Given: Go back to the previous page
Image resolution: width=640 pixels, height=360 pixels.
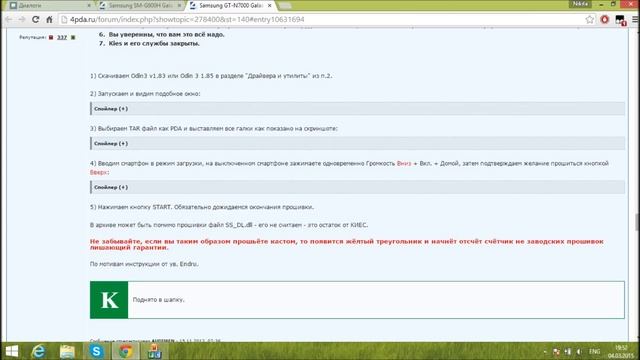Looking at the screenshot, I should coord(9,19).
